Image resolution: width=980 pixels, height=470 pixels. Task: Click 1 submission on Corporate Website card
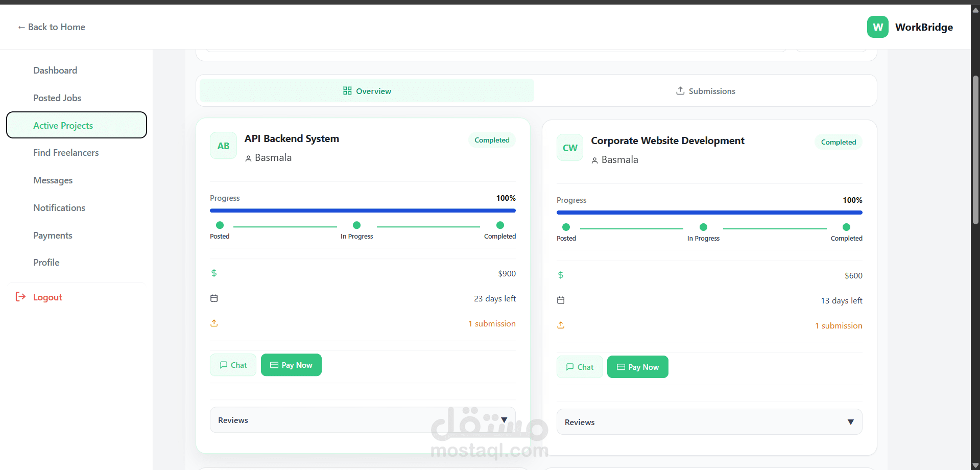point(839,326)
